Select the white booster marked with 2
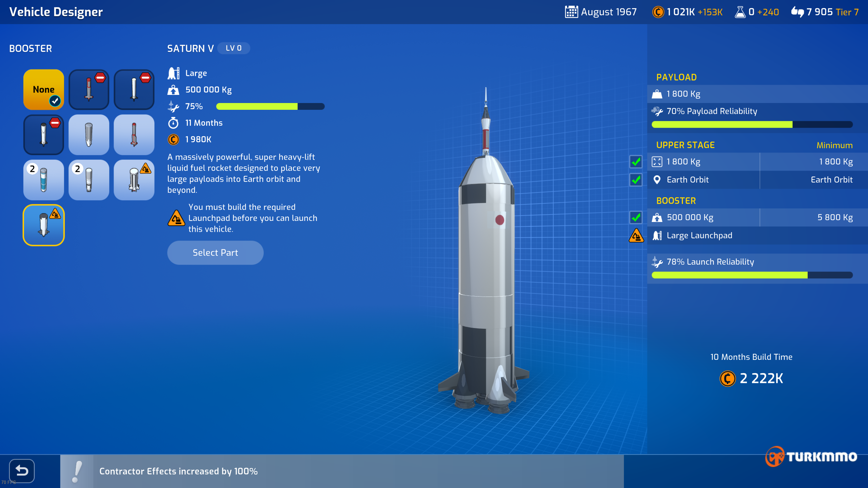Image resolution: width=868 pixels, height=488 pixels. point(89,180)
